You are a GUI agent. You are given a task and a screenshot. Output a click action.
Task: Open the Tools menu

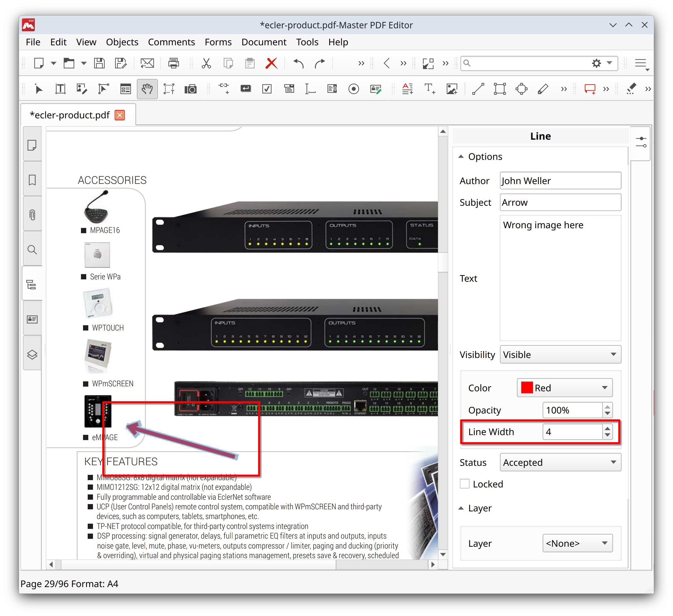307,42
